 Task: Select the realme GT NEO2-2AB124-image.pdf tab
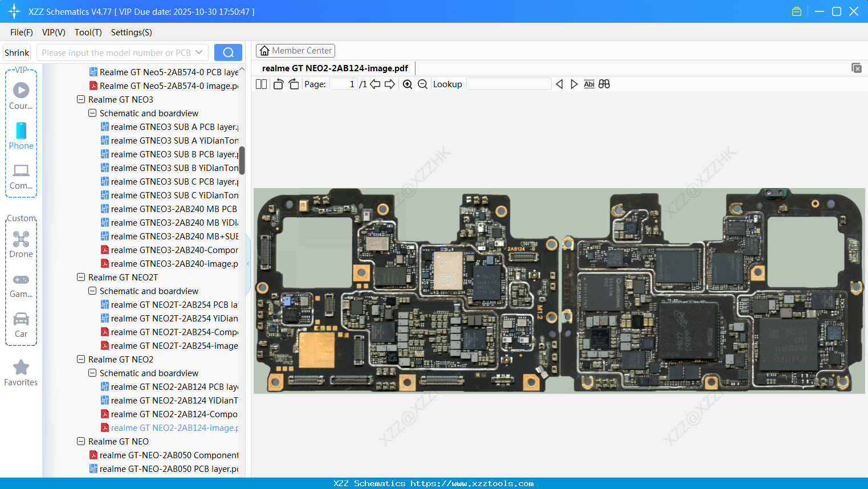point(335,68)
